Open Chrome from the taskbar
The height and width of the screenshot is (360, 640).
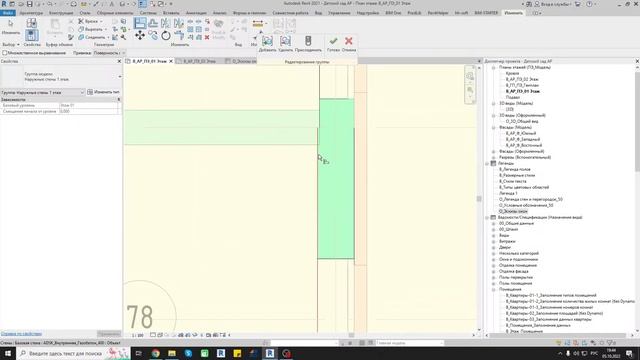click(156, 353)
